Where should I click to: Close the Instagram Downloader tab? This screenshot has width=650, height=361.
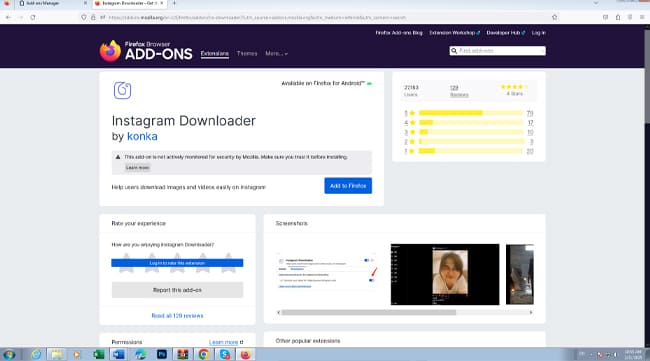162,3
